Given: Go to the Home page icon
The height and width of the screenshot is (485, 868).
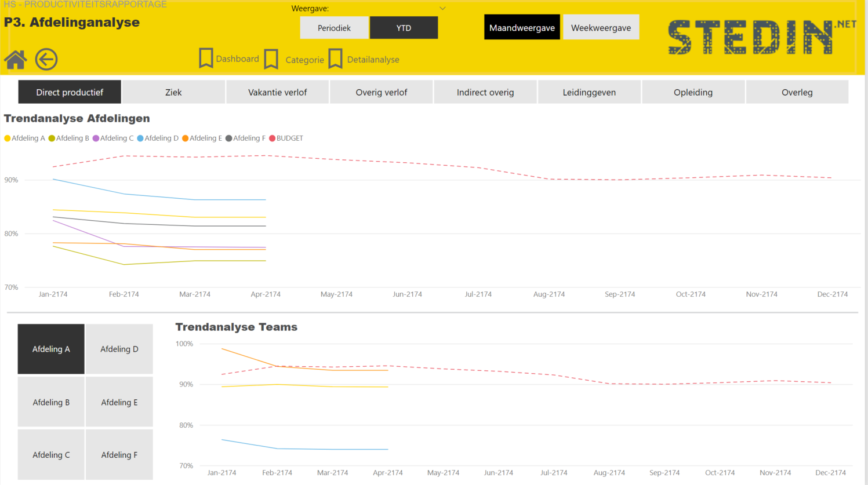Looking at the screenshot, I should coord(16,60).
